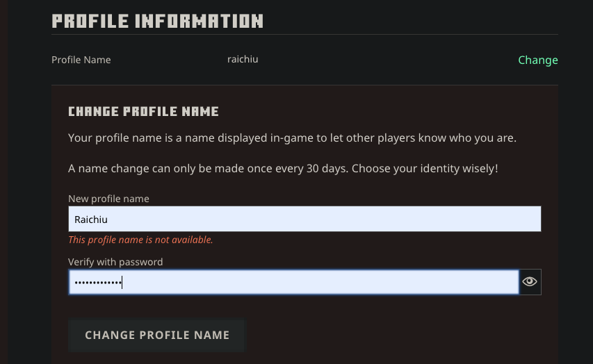Click the Verify with password label
593x364 pixels.
click(x=115, y=262)
